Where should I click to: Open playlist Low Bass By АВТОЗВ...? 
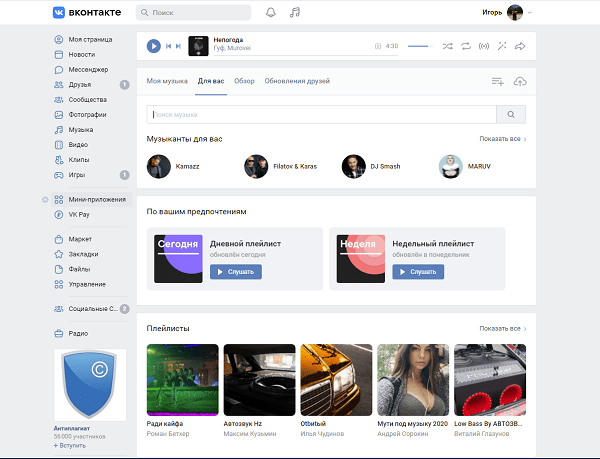(490, 380)
